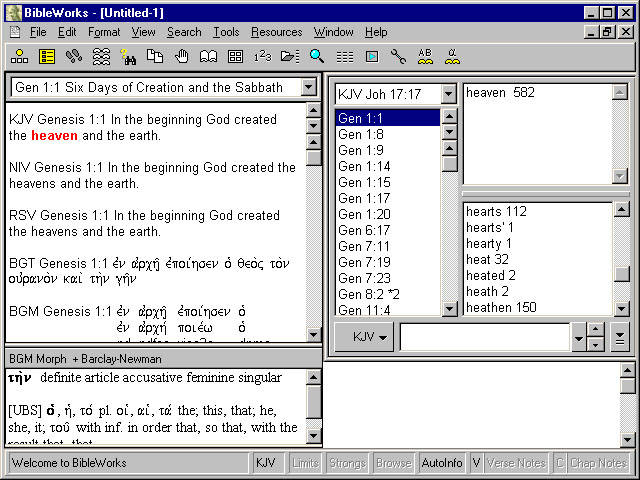The height and width of the screenshot is (480, 640).
Task: Toggle the Strongs status bar button
Action: [347, 463]
